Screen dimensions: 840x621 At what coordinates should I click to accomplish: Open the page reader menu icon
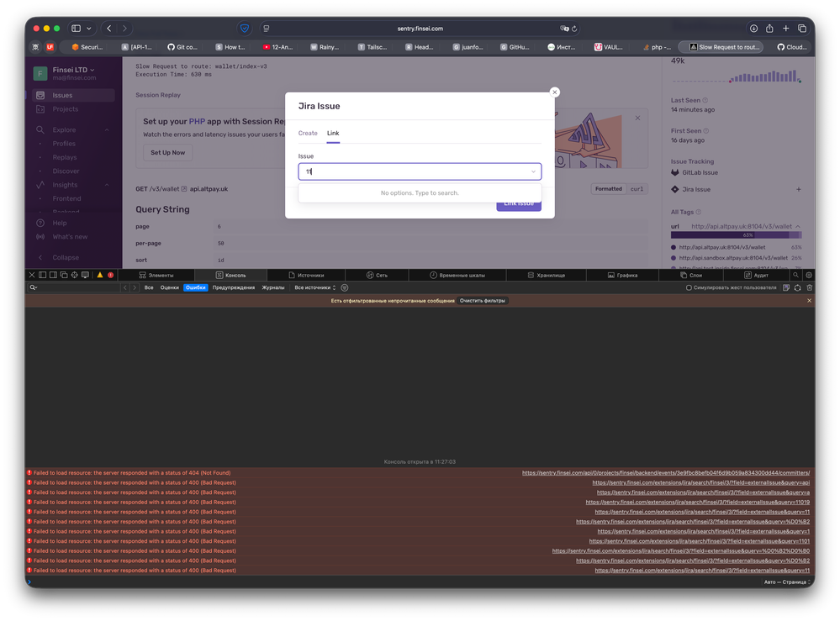(267, 29)
